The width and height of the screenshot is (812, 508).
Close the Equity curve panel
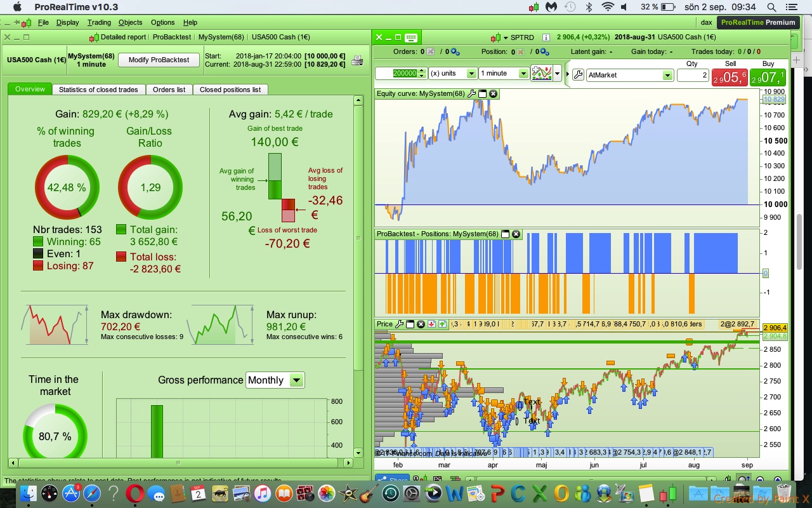(x=493, y=93)
